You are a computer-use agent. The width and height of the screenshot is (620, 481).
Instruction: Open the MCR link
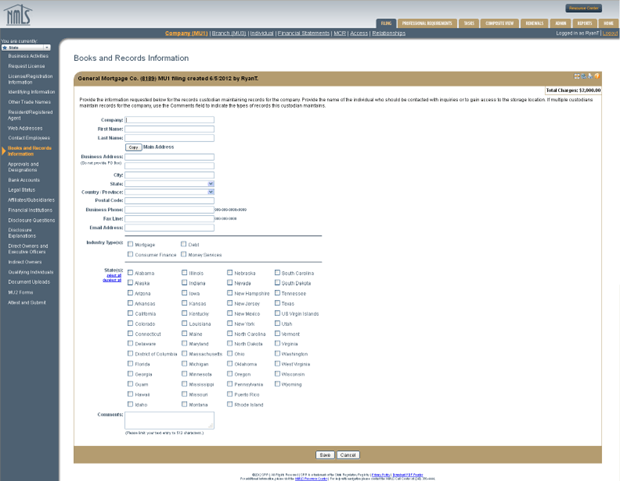pyautogui.click(x=340, y=33)
